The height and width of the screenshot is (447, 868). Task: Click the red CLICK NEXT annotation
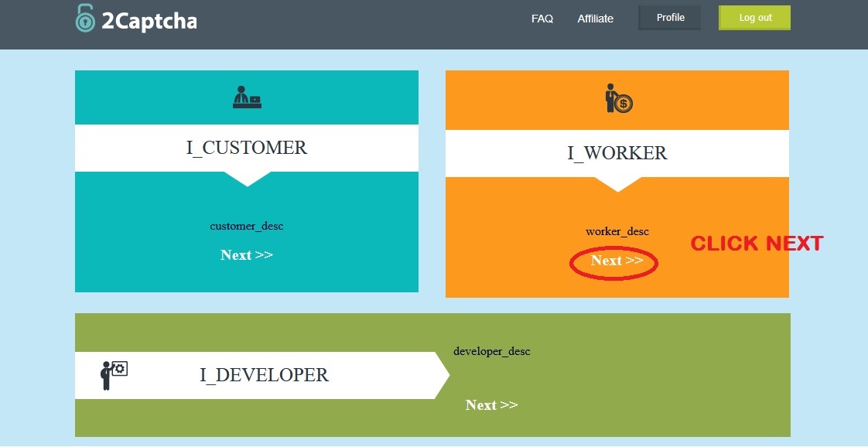click(756, 244)
